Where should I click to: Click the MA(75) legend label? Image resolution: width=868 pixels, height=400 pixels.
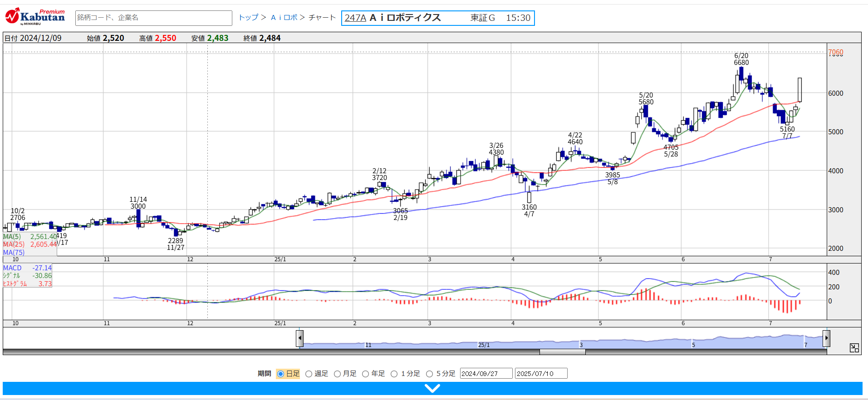click(14, 252)
